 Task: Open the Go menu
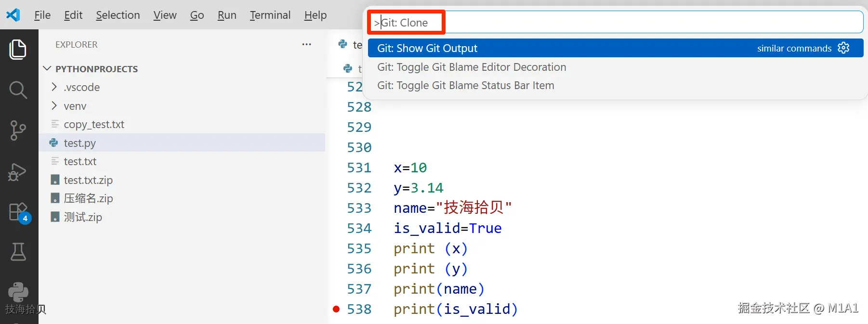(197, 15)
